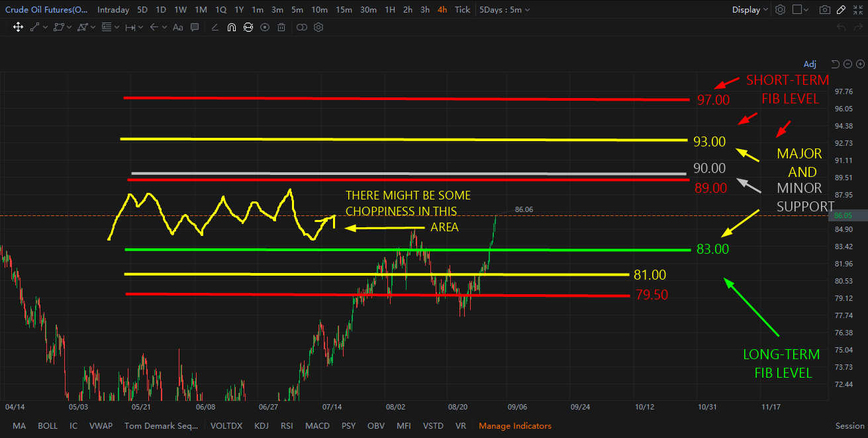The width and height of the screenshot is (868, 438).
Task: Select the 15m timeframe
Action: tap(344, 10)
